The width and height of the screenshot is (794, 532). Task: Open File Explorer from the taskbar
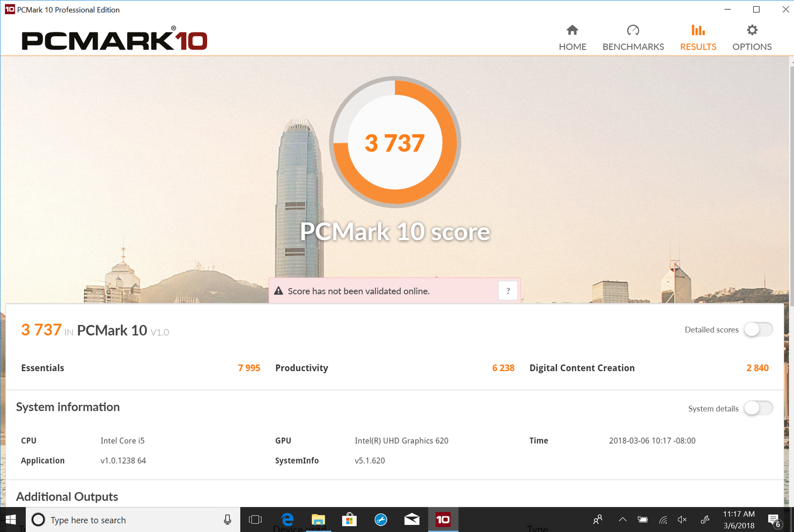(318, 520)
